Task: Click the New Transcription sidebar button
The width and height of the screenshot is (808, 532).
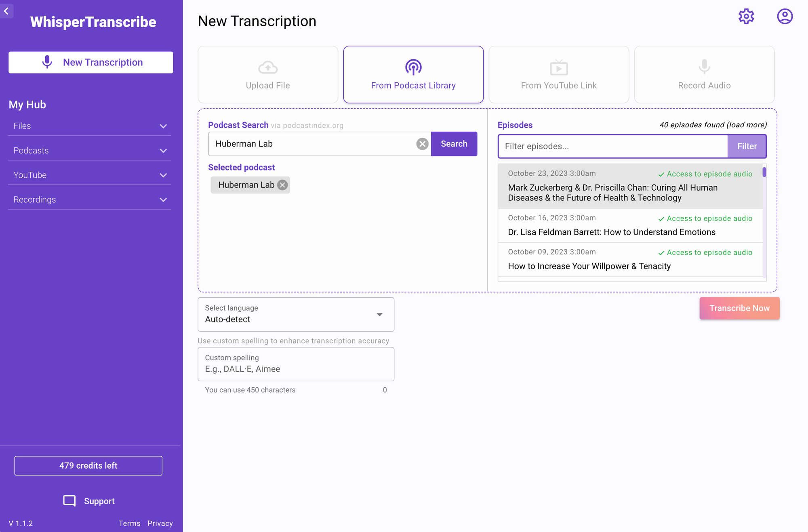Action: pyautogui.click(x=91, y=62)
